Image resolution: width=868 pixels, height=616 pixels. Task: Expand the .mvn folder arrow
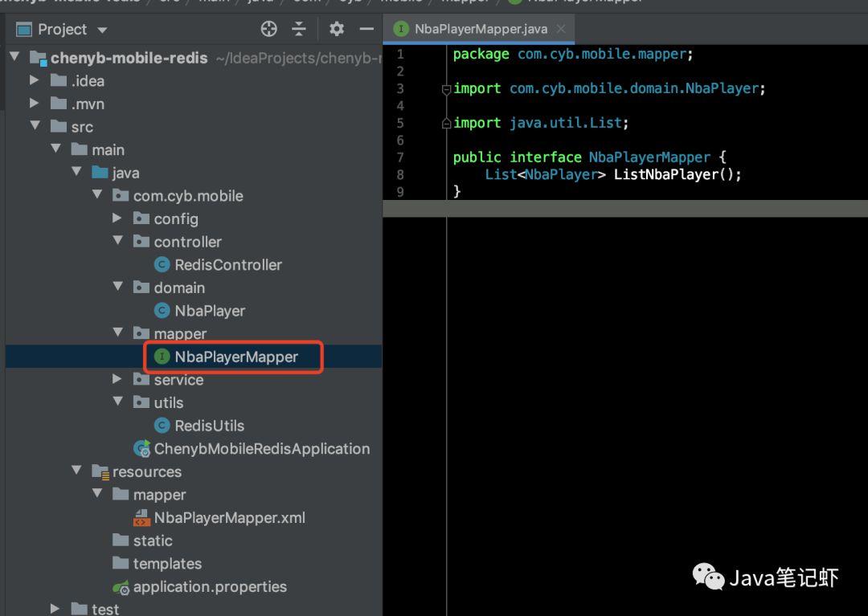pos(35,104)
